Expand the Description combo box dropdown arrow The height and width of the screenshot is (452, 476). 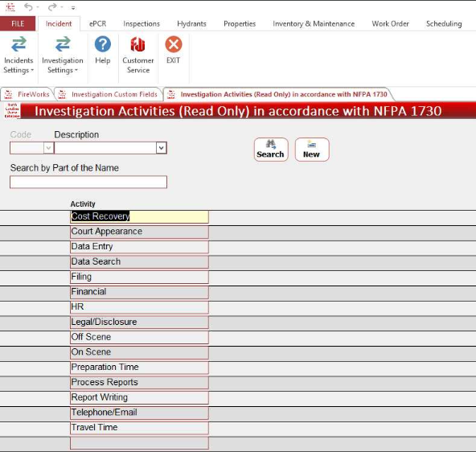tap(161, 148)
